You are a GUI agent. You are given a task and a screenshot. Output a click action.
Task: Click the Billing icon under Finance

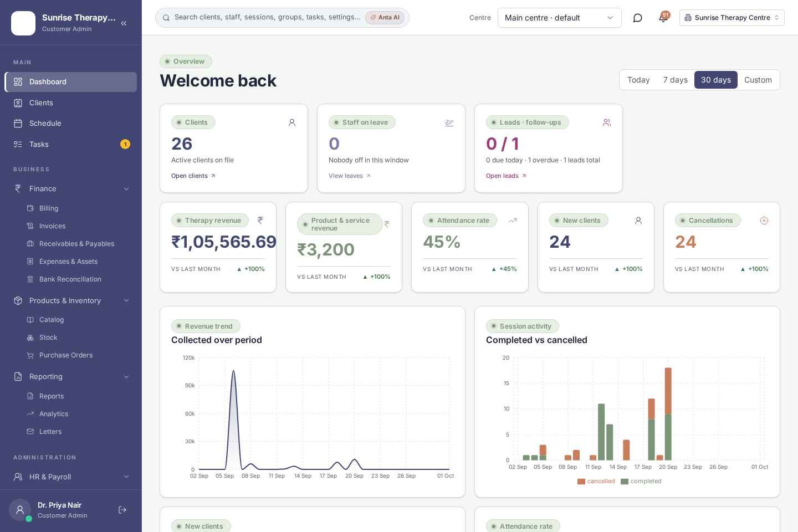pyautogui.click(x=30, y=208)
